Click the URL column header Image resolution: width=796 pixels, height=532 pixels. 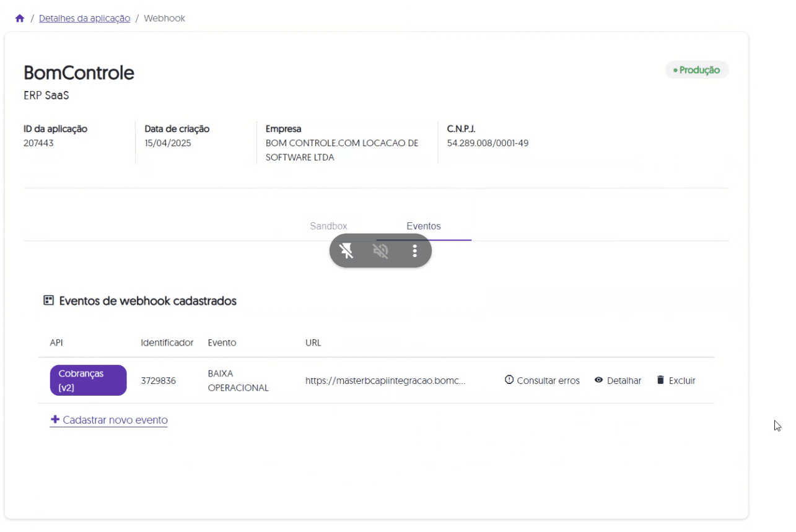313,342
